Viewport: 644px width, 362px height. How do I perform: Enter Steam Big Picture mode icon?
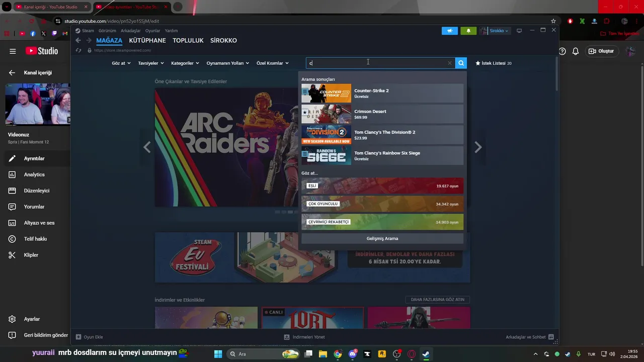click(519, 31)
